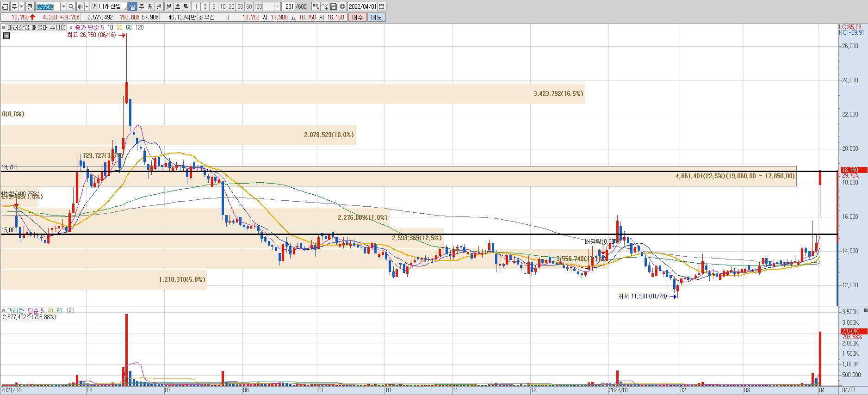Choose interval 20 button
Image resolution: width=868 pixels, height=395 pixels.
(x=231, y=6)
